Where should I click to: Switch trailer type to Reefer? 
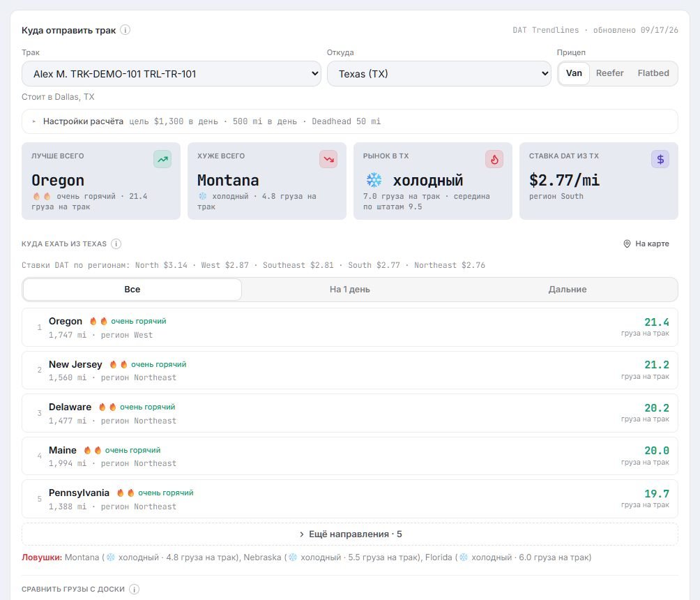pos(610,73)
